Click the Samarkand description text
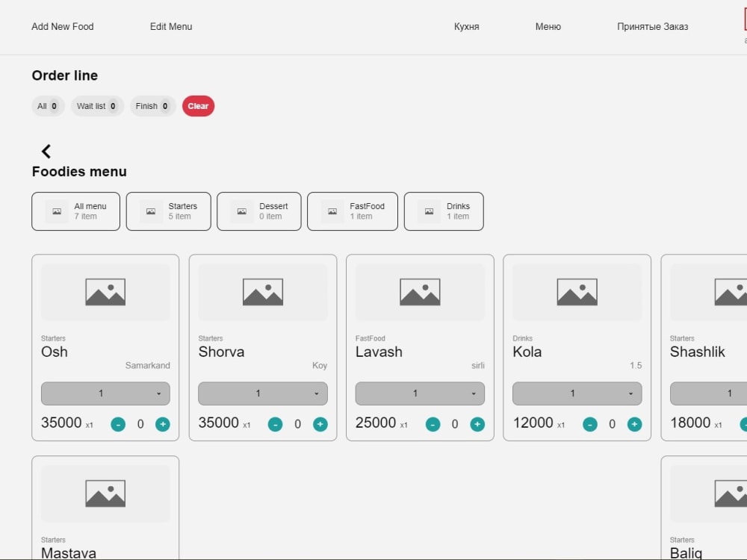This screenshot has width=747, height=560. click(x=147, y=365)
